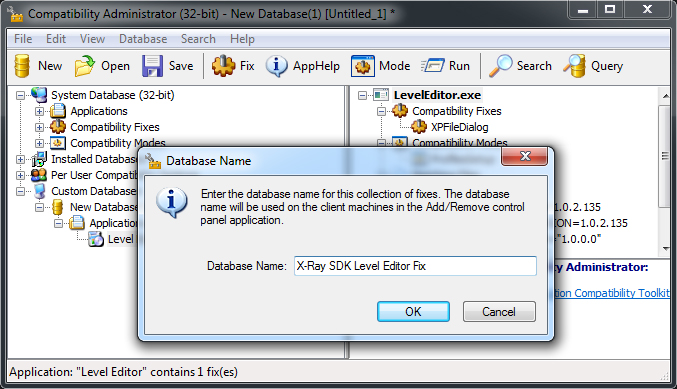Open Search from the toolbar
The image size is (677, 389).
[501, 66]
